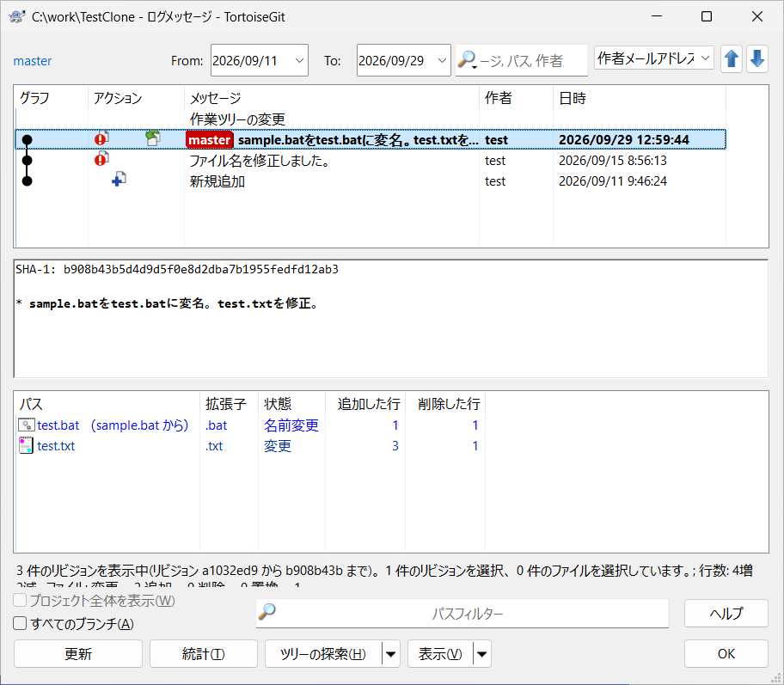Click the test.txt file icon
The image size is (784, 685).
[26, 445]
